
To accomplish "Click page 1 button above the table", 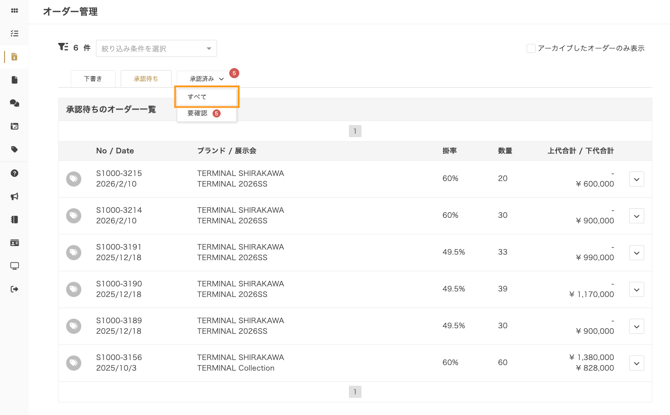I will pyautogui.click(x=355, y=131).
